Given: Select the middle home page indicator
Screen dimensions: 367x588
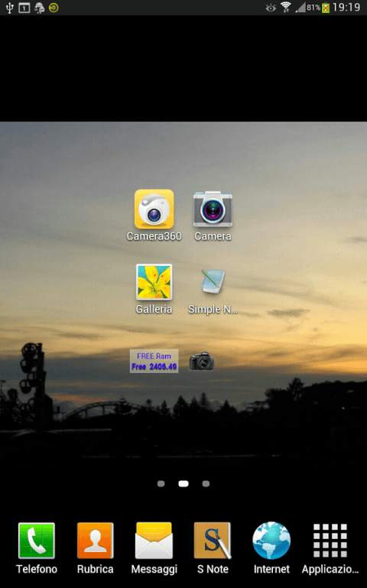Looking at the screenshot, I should point(183,484).
